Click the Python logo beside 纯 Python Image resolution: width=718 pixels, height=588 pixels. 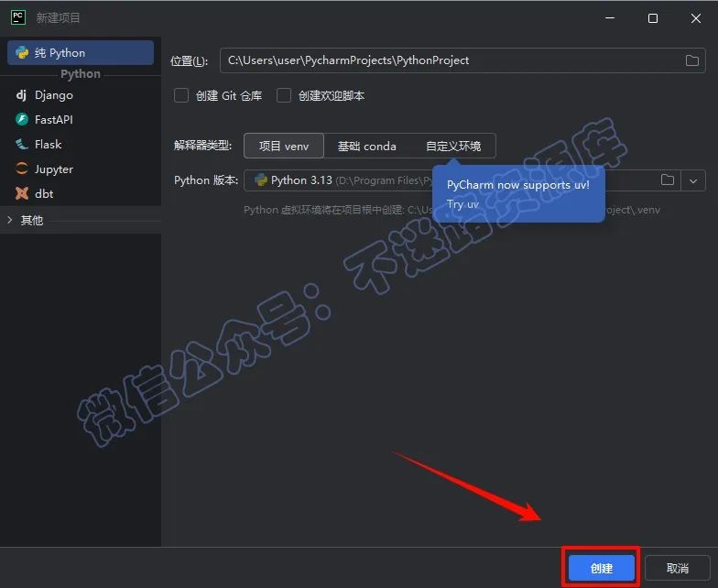22,53
